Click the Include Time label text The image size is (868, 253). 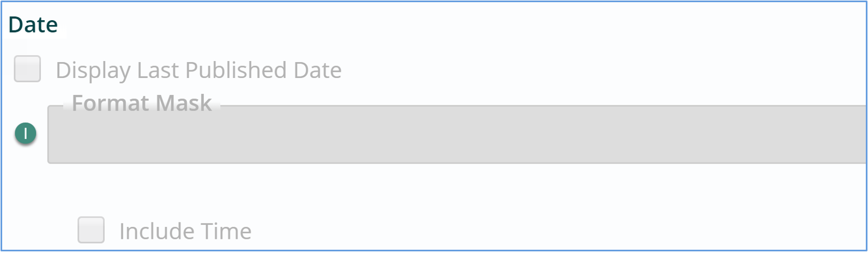(x=185, y=231)
